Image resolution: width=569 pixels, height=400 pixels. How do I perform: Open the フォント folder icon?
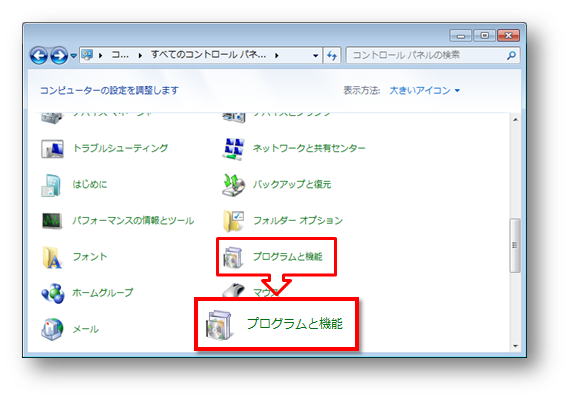[52, 257]
